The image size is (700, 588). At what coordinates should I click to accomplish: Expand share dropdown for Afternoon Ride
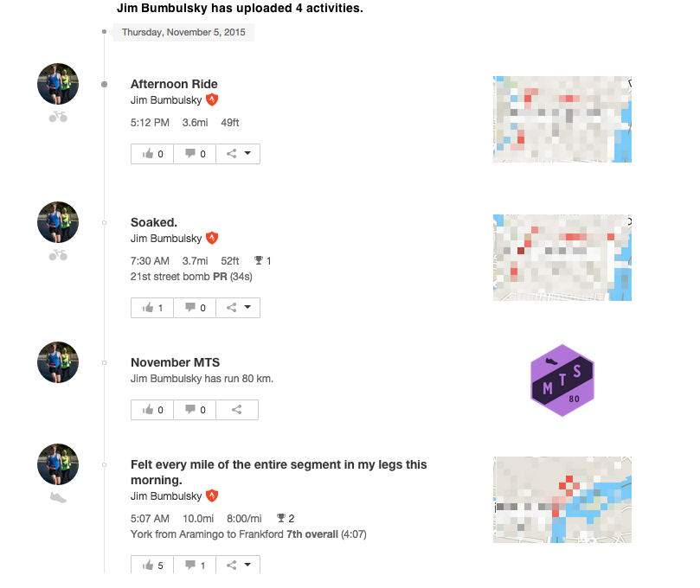[x=238, y=154]
